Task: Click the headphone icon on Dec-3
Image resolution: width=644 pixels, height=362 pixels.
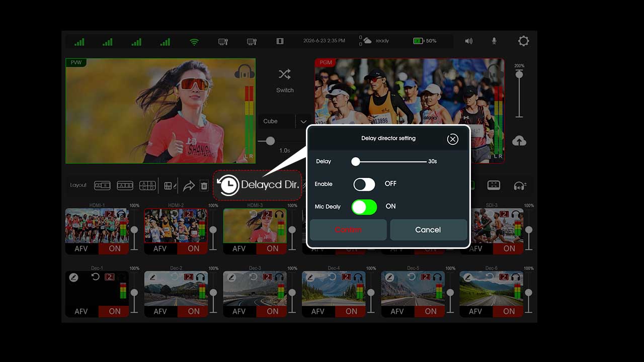Action: pos(279,277)
